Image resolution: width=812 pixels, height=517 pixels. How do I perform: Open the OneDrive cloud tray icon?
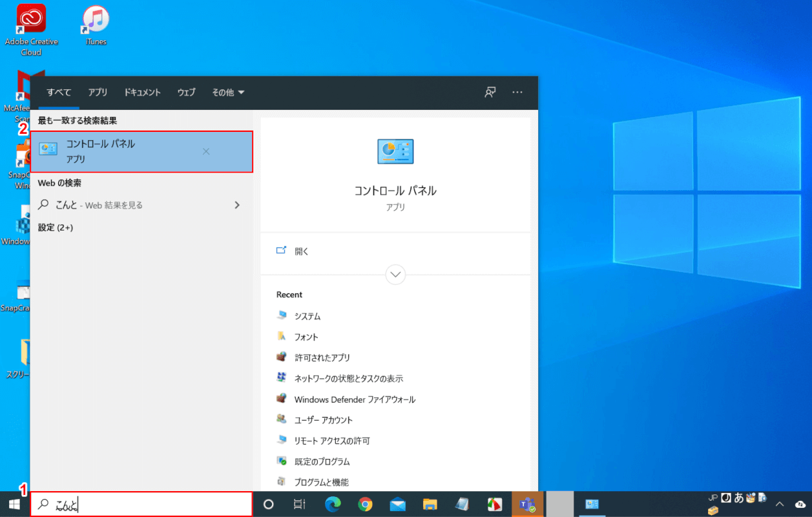click(801, 504)
